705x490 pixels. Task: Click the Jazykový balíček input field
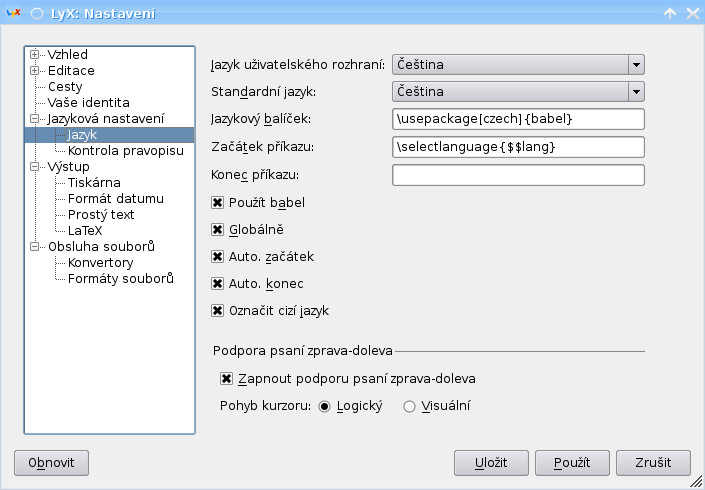[518, 119]
